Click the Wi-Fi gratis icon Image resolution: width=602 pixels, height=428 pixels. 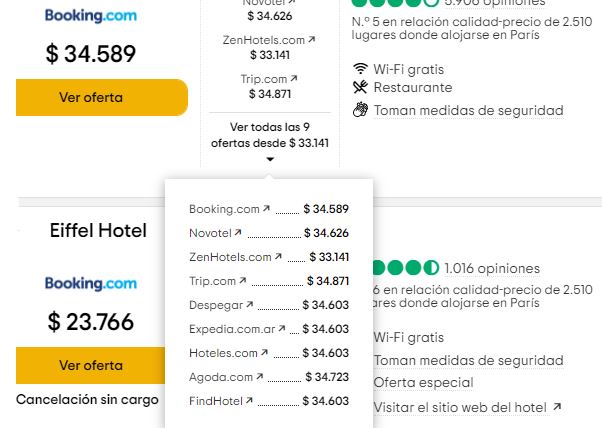pos(360,69)
